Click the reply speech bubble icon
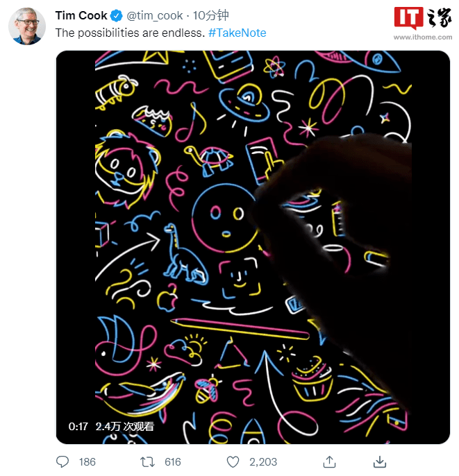Screen dimensions: 459x476 pos(62,461)
